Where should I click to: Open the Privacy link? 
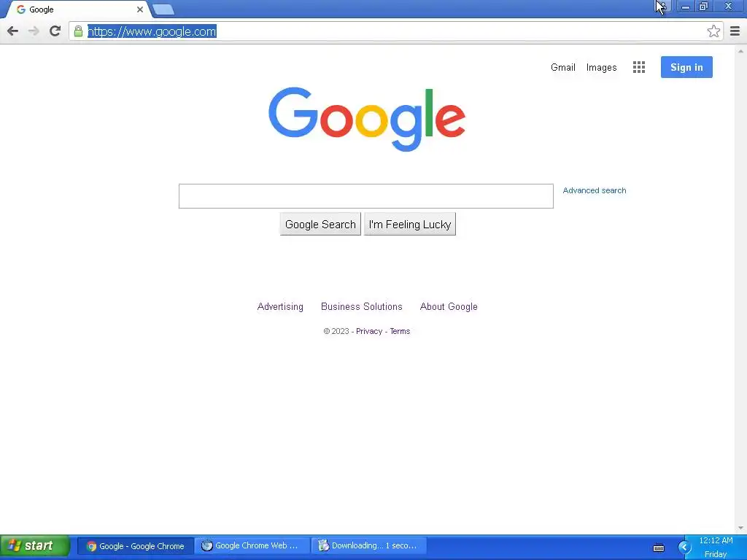369,332
